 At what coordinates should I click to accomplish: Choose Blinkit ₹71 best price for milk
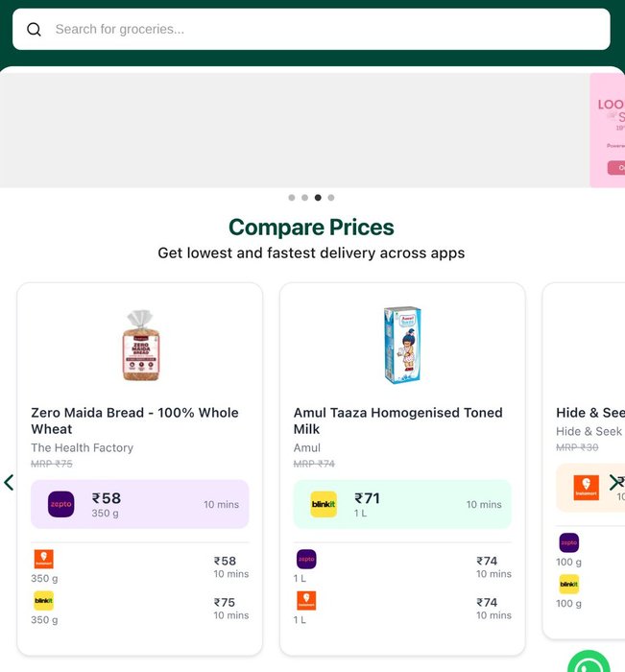click(x=402, y=504)
